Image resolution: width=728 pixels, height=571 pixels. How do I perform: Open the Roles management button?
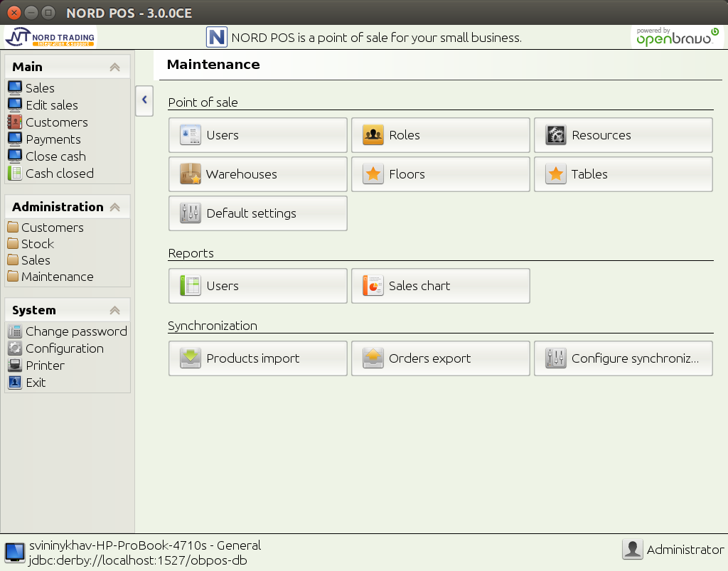coord(440,134)
